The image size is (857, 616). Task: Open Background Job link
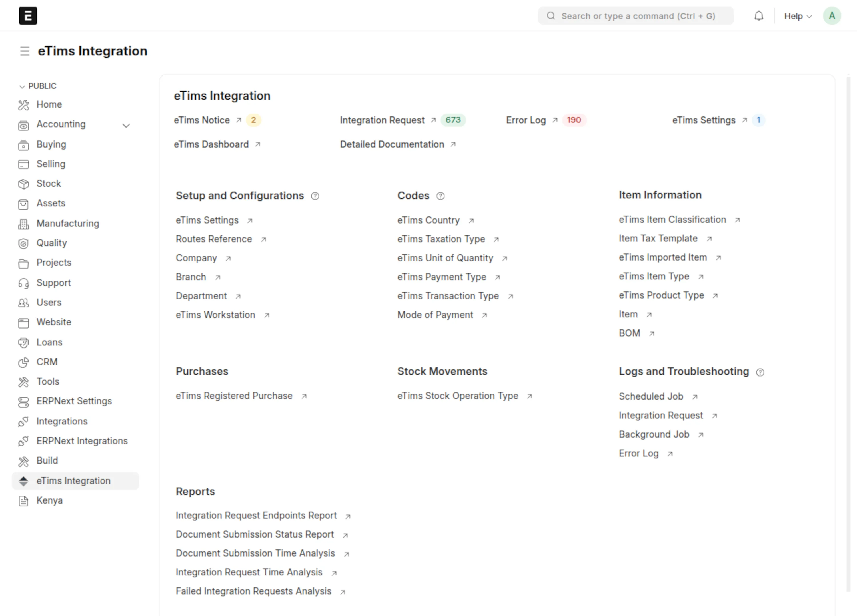(x=654, y=434)
